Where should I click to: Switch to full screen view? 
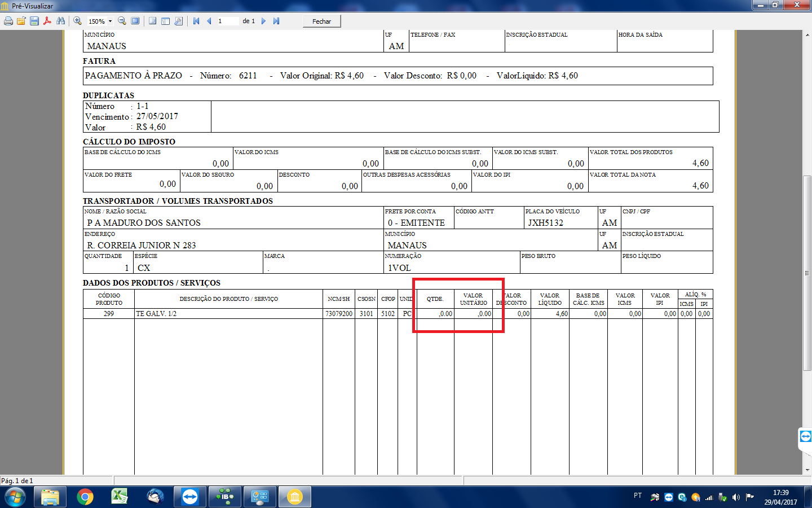(x=135, y=21)
